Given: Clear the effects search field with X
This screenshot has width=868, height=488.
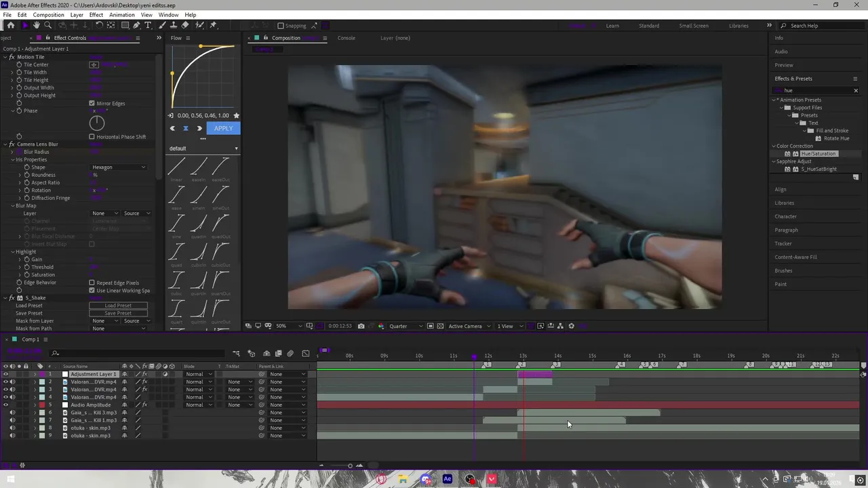Looking at the screenshot, I should 856,90.
